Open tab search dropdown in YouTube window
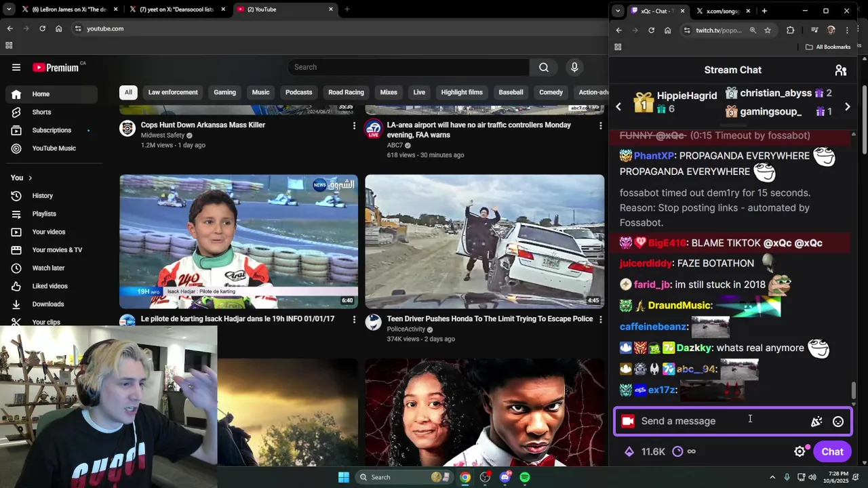The height and width of the screenshot is (488, 868). point(9,9)
